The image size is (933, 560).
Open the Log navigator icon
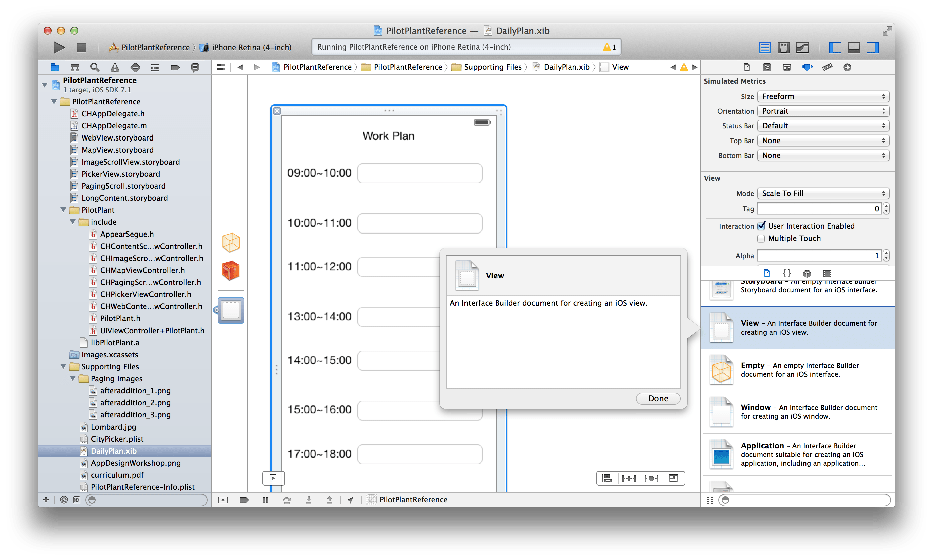coord(195,67)
